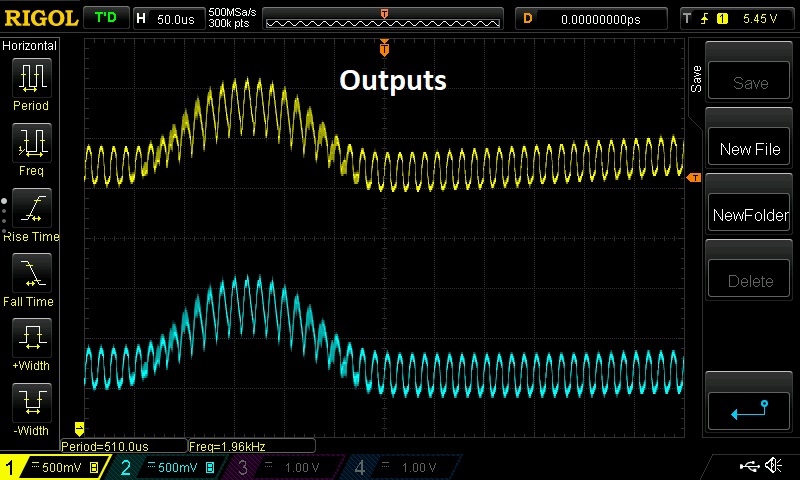
Task: Enable channel 3 at 1.00 V
Action: 285,467
